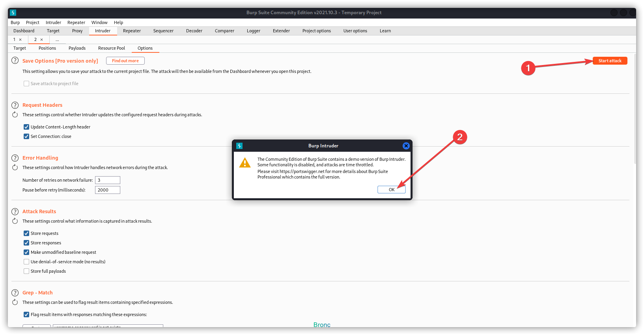Screen dimensions: 644x335
Task: Switch to the Logger tab
Action: pyautogui.click(x=254, y=31)
